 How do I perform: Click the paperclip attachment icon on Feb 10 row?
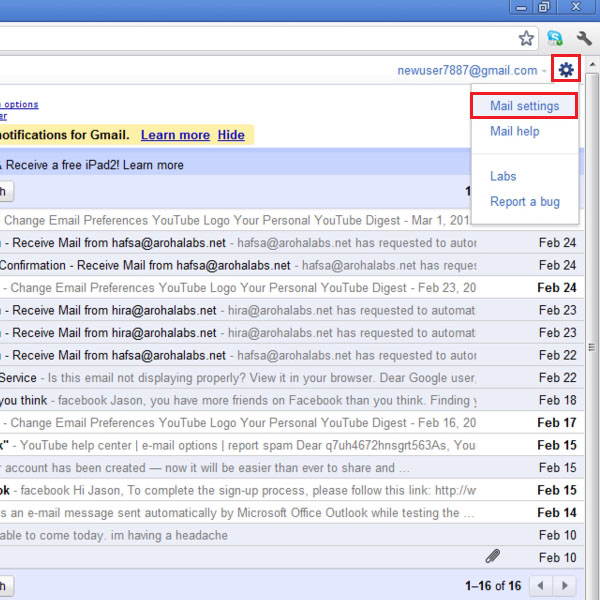tap(492, 556)
